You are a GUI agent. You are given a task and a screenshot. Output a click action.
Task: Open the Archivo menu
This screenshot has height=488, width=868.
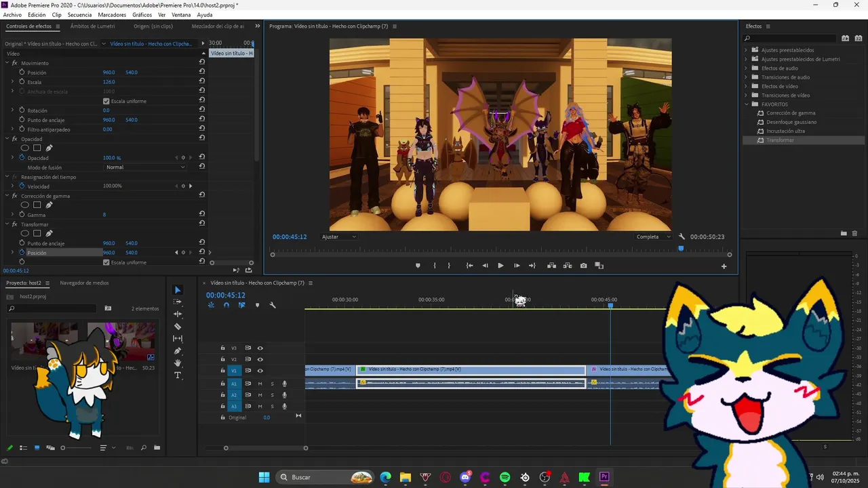[x=12, y=14]
